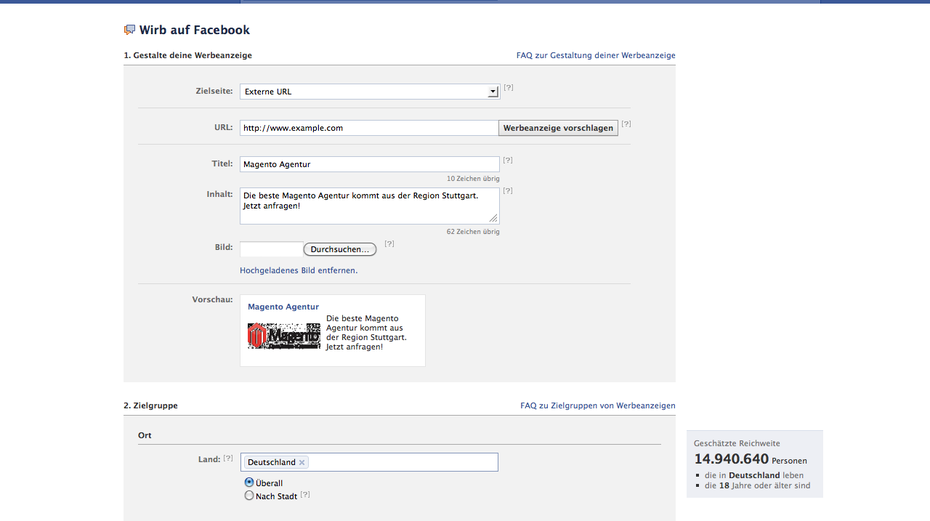
Task: Click the Werbeanzeige vorschlagen button
Action: tap(558, 128)
